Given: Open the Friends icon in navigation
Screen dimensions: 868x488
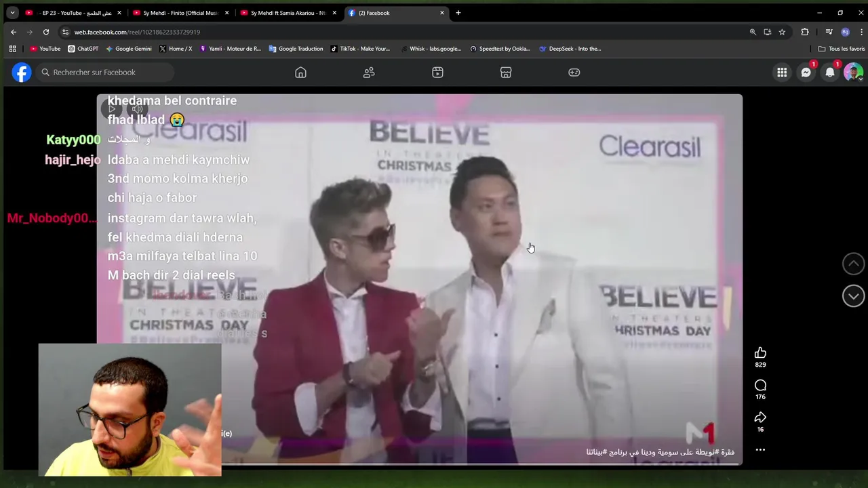Looking at the screenshot, I should [369, 73].
